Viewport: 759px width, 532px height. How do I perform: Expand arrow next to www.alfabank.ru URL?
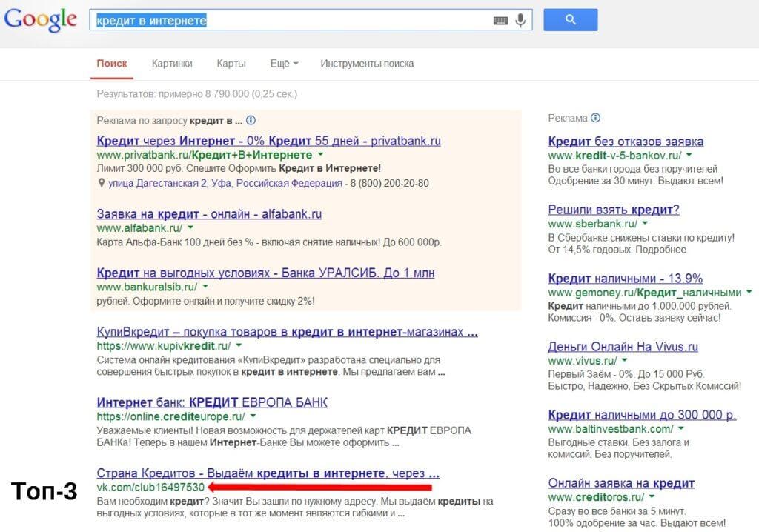point(190,227)
